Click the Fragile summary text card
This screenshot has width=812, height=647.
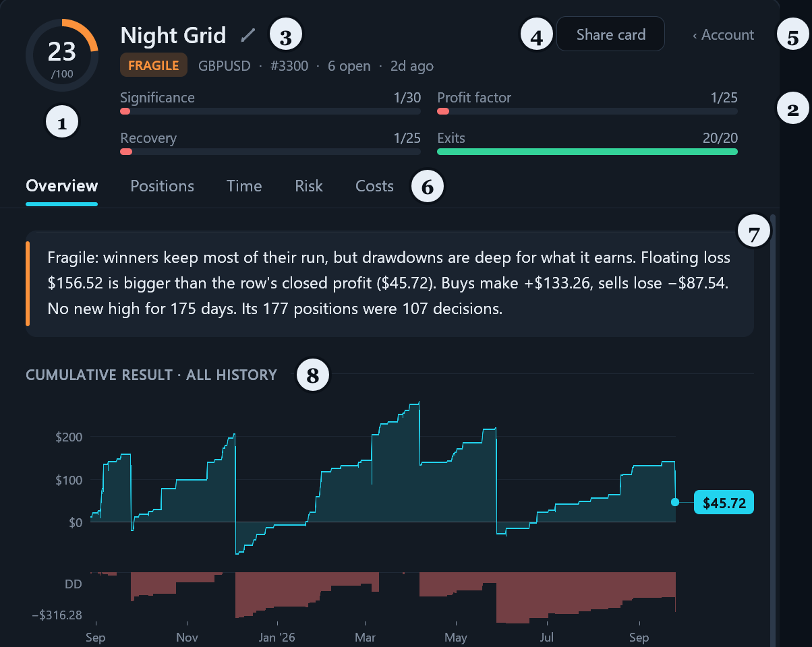(390, 284)
